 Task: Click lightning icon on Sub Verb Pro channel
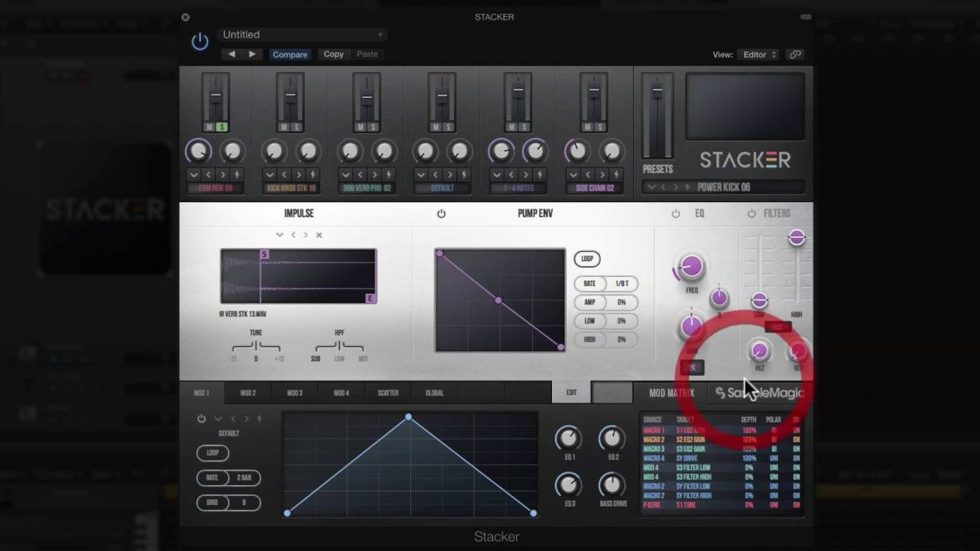pyautogui.click(x=388, y=174)
